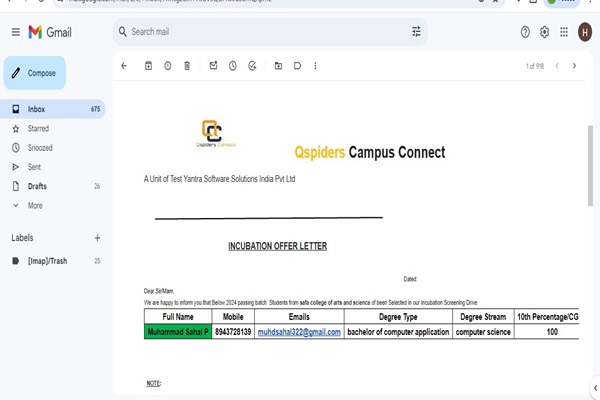Open the Sent folder
Viewport: 600px width, 400px height.
point(52,167)
